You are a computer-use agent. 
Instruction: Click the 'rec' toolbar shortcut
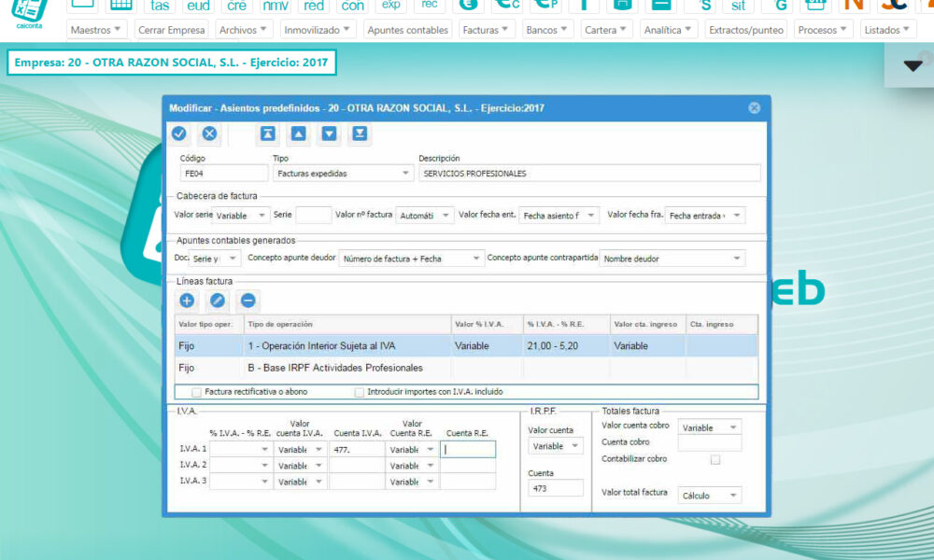coord(430,6)
